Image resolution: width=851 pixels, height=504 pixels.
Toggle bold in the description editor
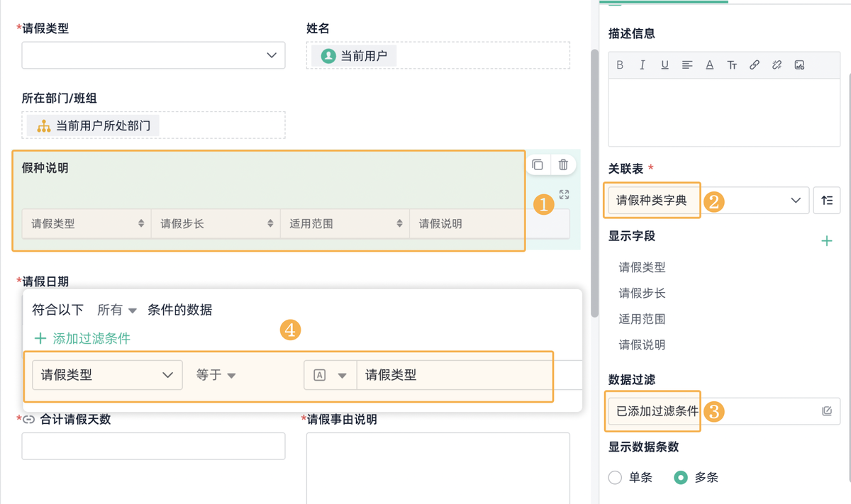[620, 65]
